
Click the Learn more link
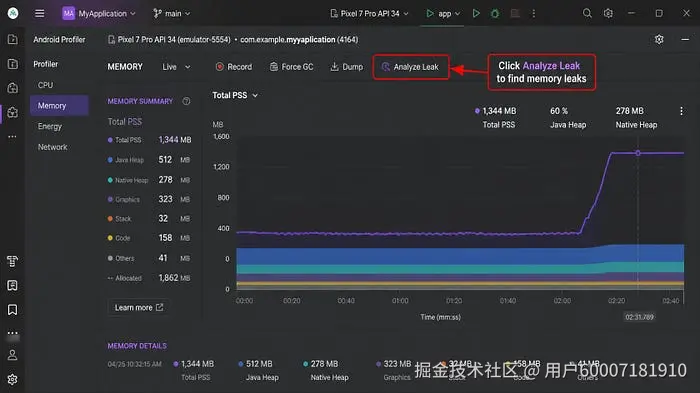pos(138,308)
